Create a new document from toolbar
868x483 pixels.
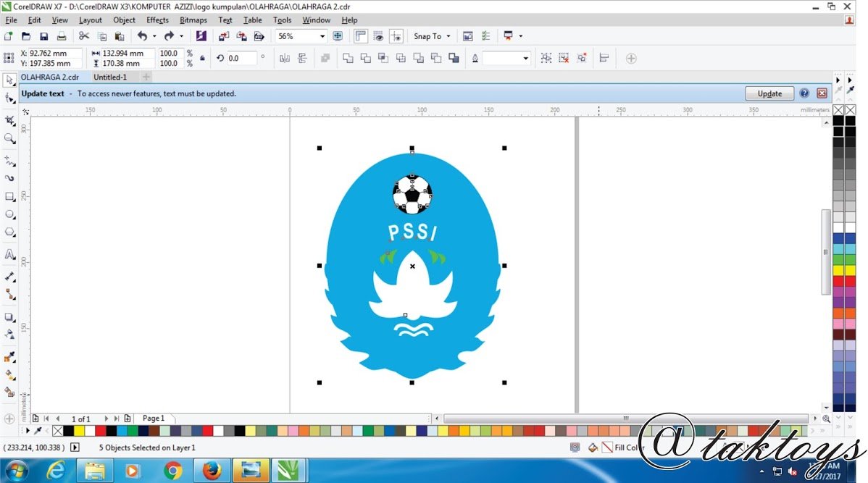pos(8,36)
